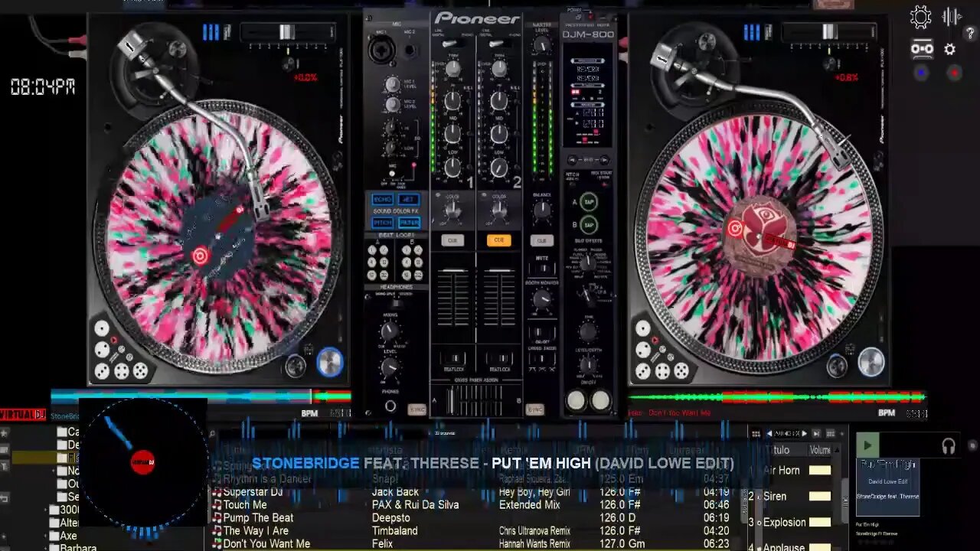980x551 pixels.
Task: Toggle channel 1 BEATLOCK switch
Action: (453, 358)
